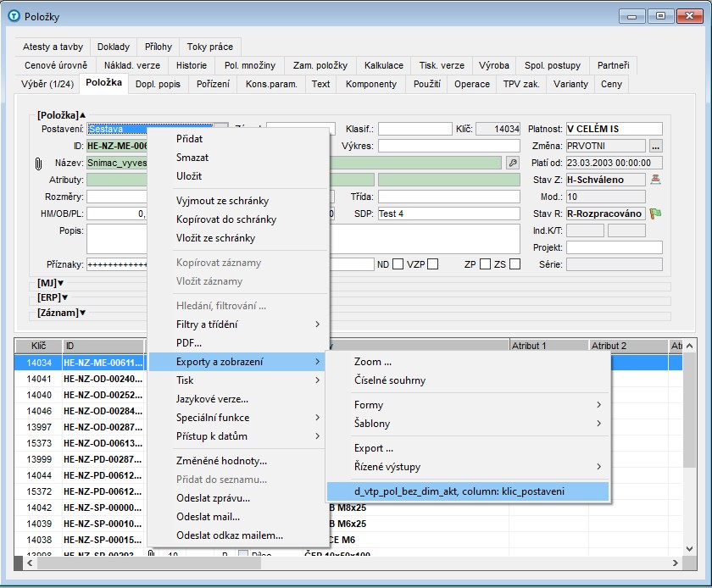The width and height of the screenshot is (712, 588).
Task: Expand the Formy submenu
Action: point(468,404)
